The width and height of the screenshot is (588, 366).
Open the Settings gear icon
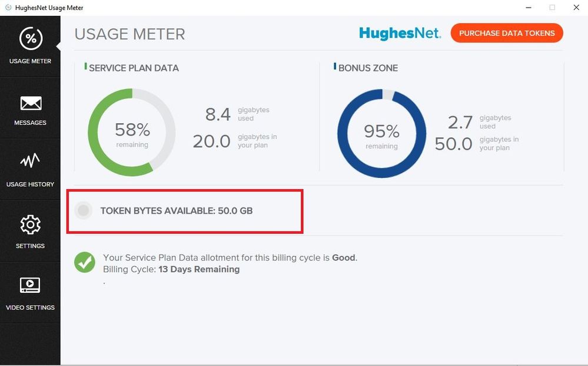(x=31, y=225)
